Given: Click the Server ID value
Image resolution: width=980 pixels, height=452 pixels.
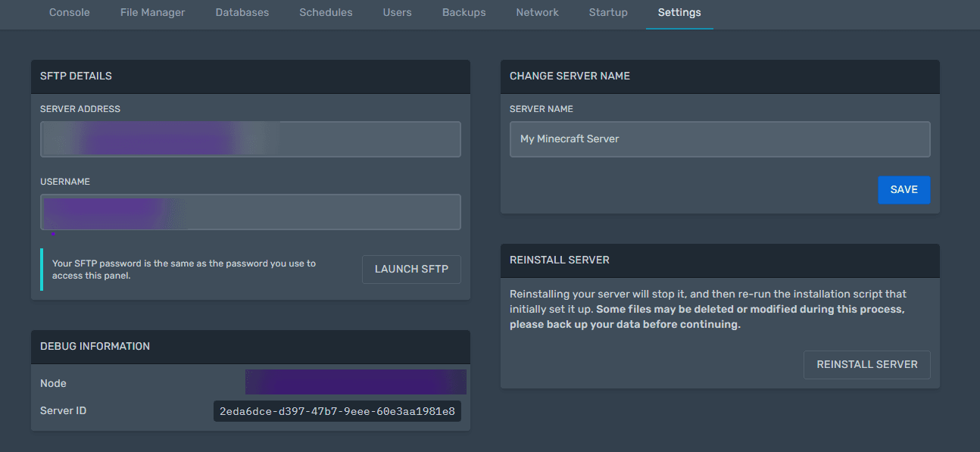Looking at the screenshot, I should [337, 411].
